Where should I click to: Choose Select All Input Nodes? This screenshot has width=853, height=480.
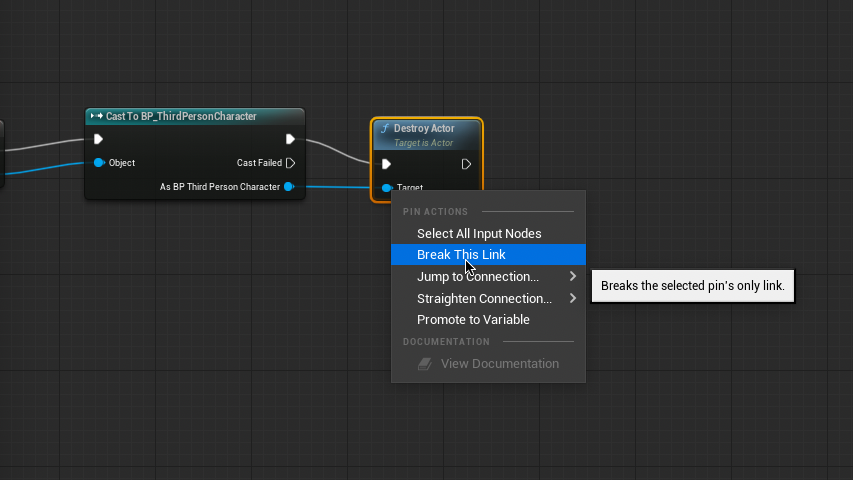tap(479, 233)
